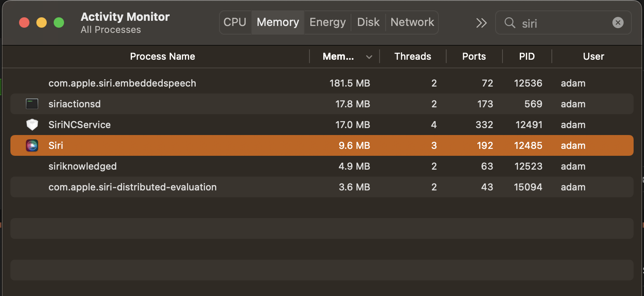
Task: Click the All Processes subtitle
Action: click(x=111, y=30)
